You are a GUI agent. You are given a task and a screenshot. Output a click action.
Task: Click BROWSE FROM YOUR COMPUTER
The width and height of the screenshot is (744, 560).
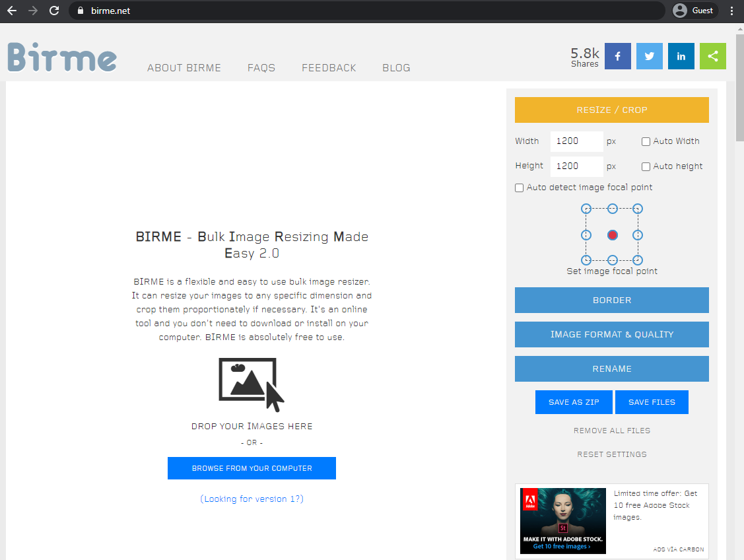coord(252,468)
